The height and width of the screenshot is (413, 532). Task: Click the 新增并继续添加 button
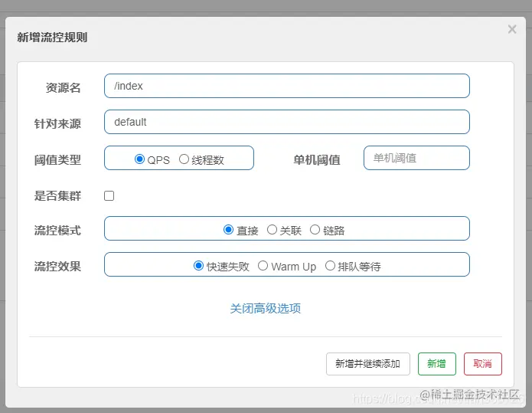coord(367,364)
